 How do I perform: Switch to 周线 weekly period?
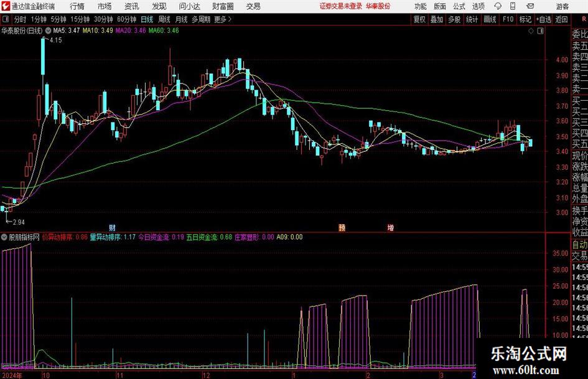tap(164, 19)
